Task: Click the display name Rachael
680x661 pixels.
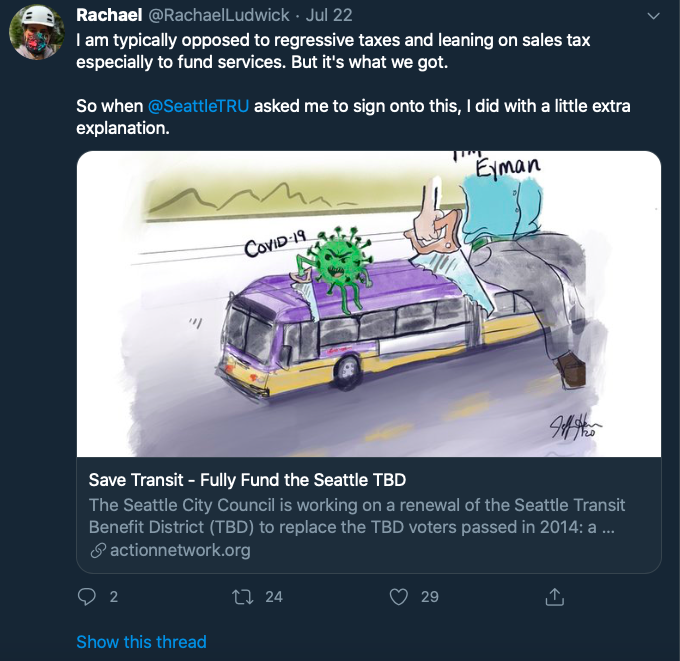Action: (x=109, y=16)
